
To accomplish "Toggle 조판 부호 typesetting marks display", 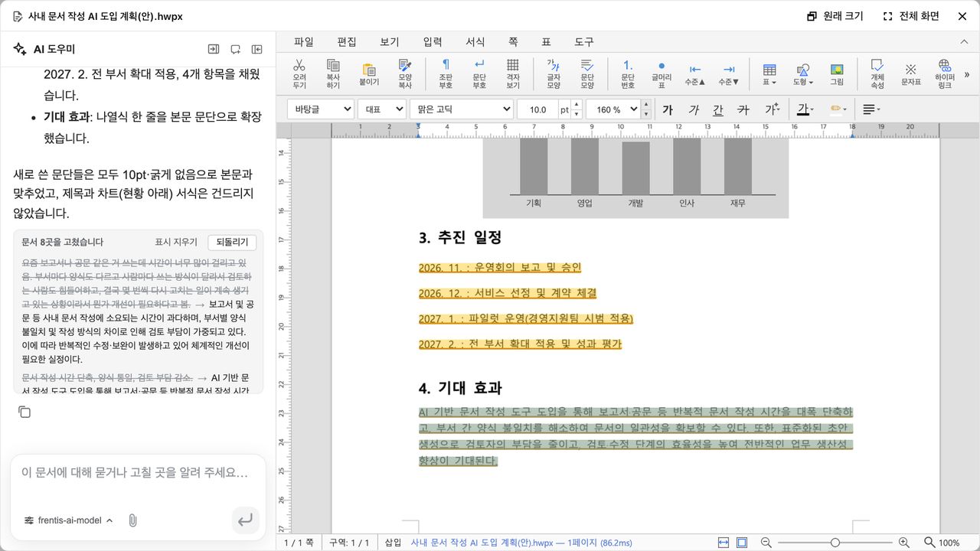I will [446, 73].
